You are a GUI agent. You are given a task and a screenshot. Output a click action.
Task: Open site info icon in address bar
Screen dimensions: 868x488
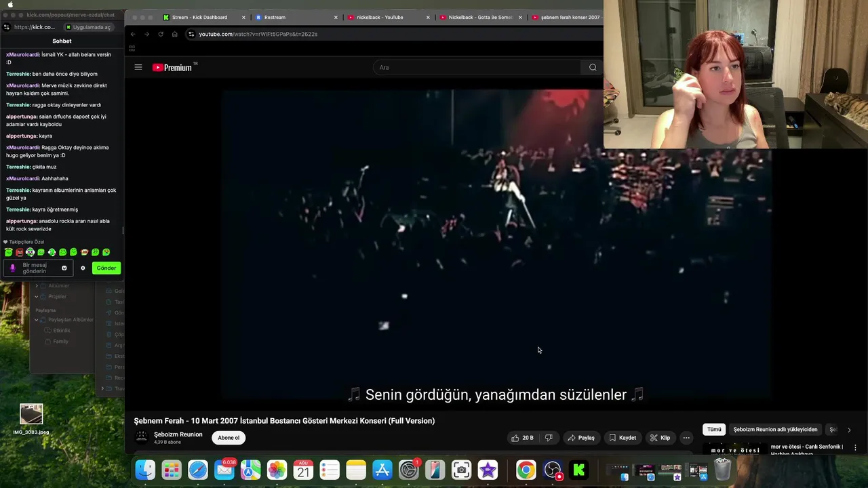191,34
